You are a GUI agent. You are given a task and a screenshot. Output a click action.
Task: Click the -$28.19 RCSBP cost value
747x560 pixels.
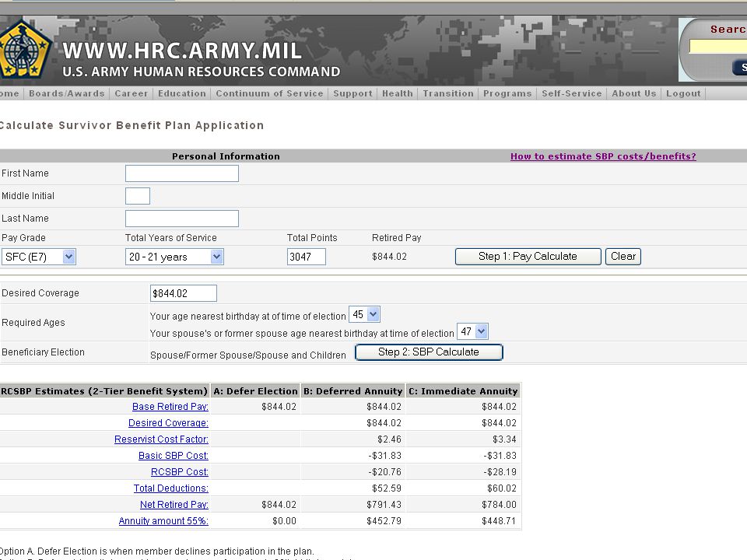(500, 472)
